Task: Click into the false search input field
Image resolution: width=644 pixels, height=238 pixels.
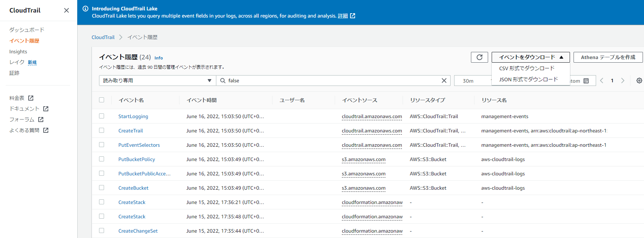Action: (x=333, y=81)
